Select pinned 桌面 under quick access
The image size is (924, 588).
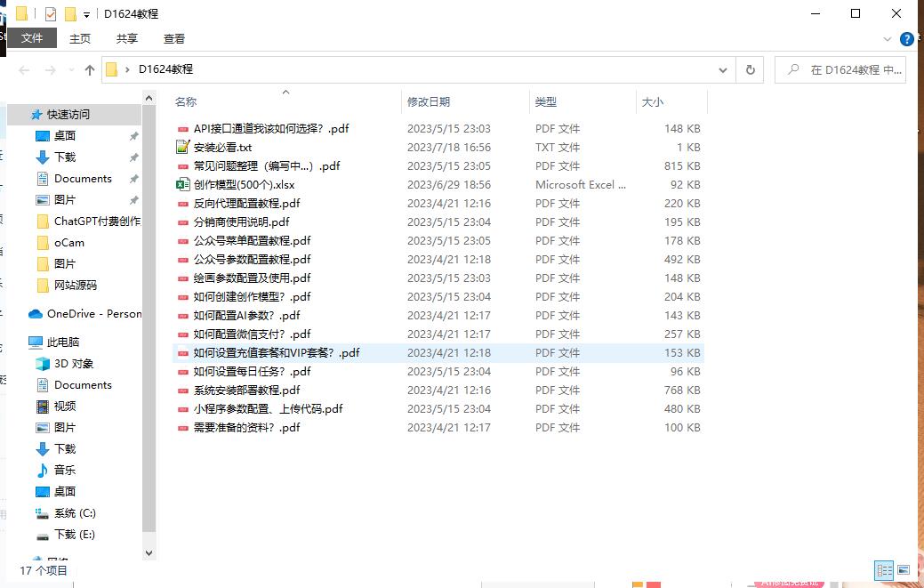click(x=65, y=136)
